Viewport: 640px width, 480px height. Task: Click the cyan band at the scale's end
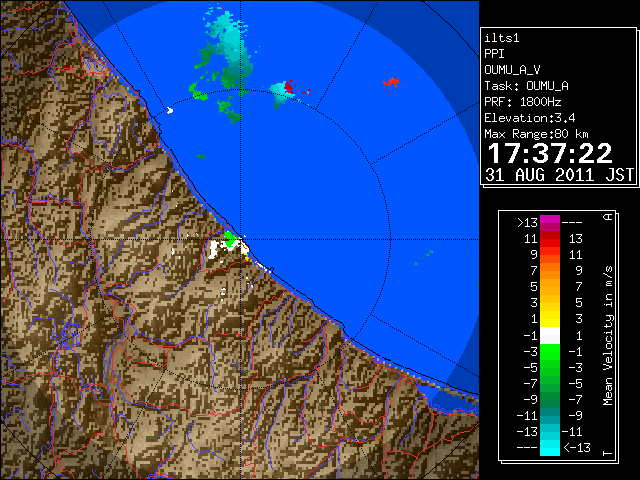pyautogui.click(x=550, y=447)
